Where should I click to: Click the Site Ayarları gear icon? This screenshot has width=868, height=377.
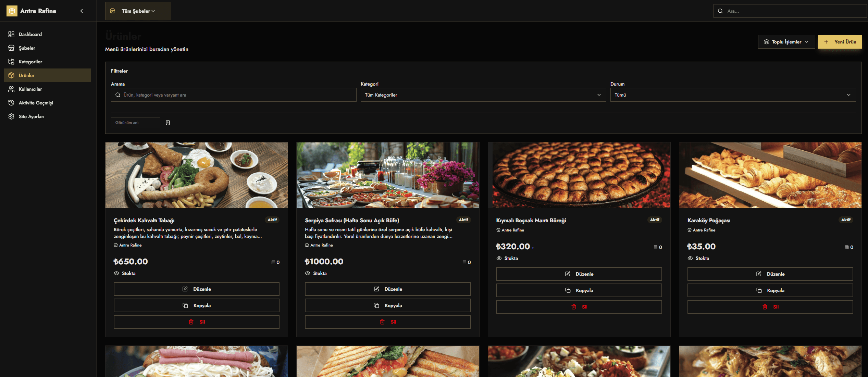[x=11, y=116]
